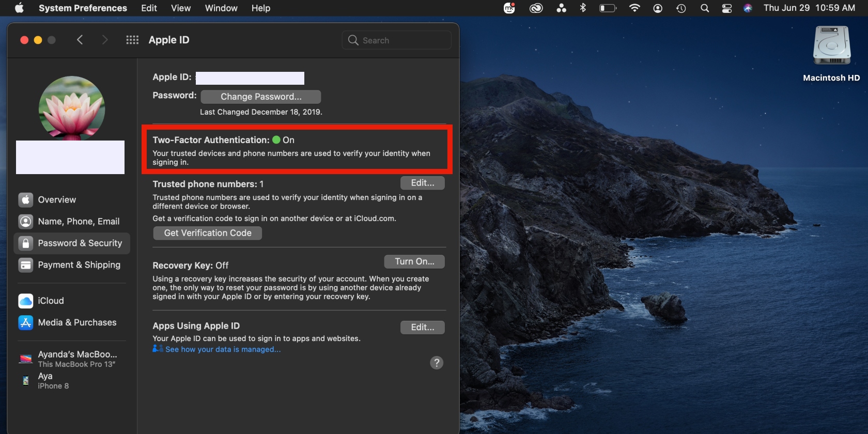Image resolution: width=868 pixels, height=434 pixels.
Task: Click the 'Password:' label
Action: click(x=175, y=95)
